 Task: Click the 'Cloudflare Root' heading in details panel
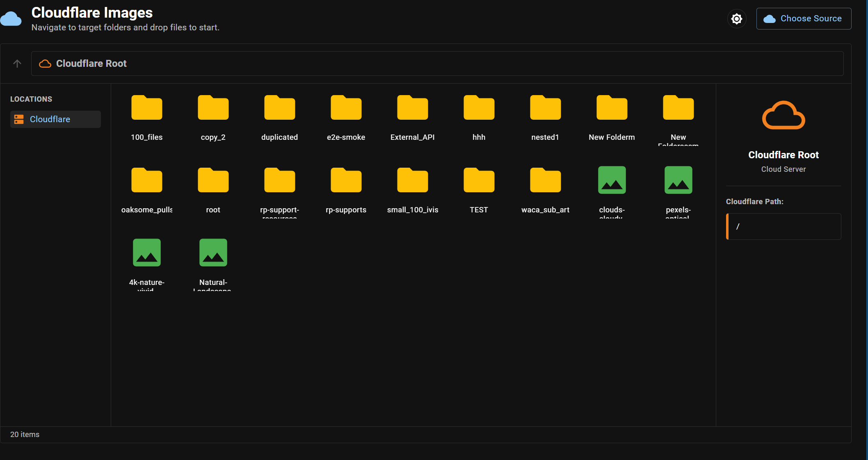783,155
